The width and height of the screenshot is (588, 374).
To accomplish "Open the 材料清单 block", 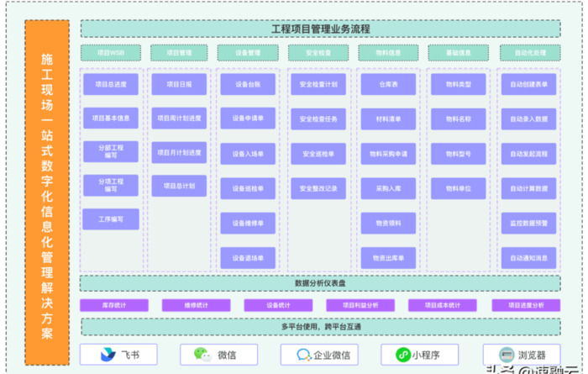I will click(x=388, y=119).
